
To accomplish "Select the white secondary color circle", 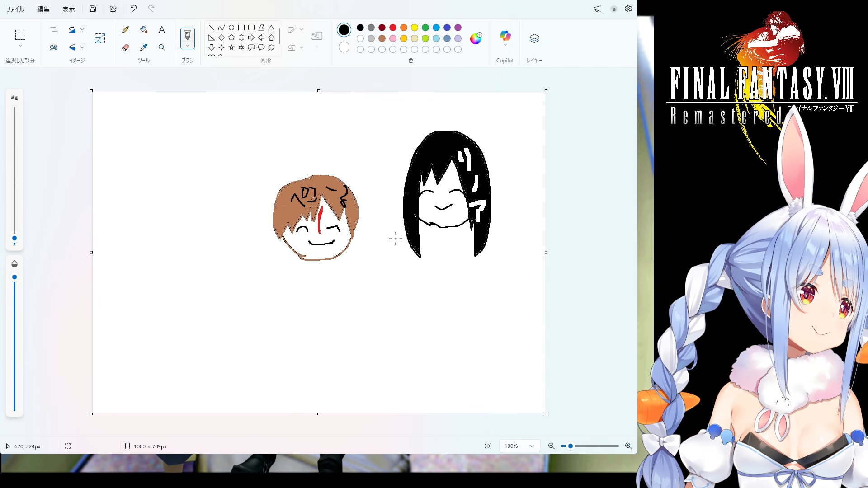I will (x=344, y=47).
